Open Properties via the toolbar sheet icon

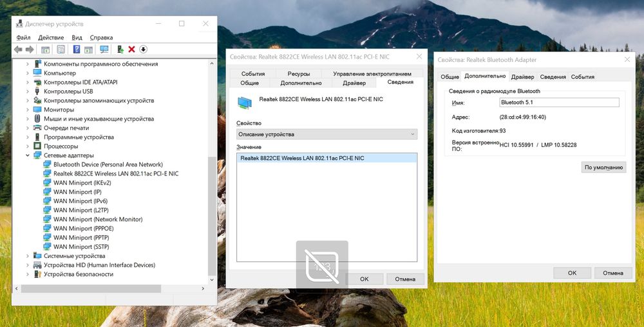click(x=61, y=50)
